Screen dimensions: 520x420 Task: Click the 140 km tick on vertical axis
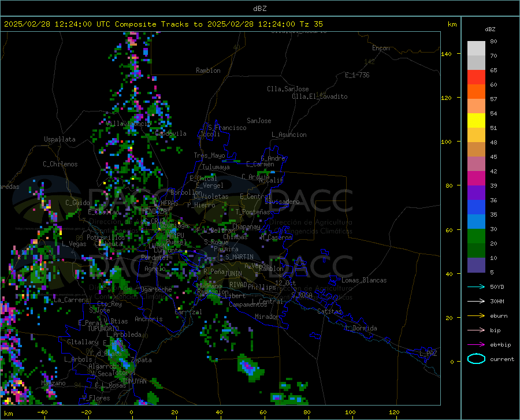click(x=446, y=54)
